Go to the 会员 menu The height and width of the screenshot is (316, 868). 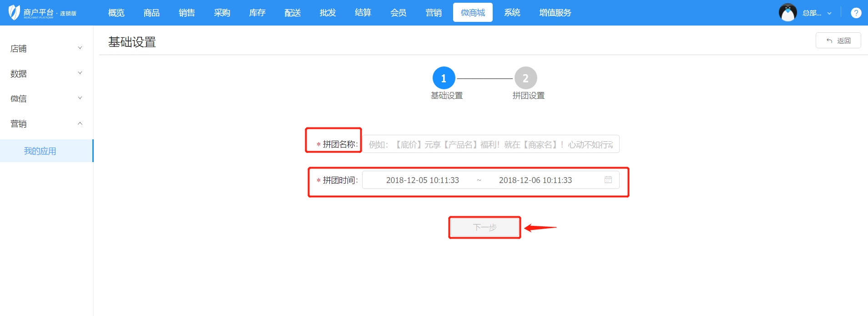pyautogui.click(x=398, y=13)
